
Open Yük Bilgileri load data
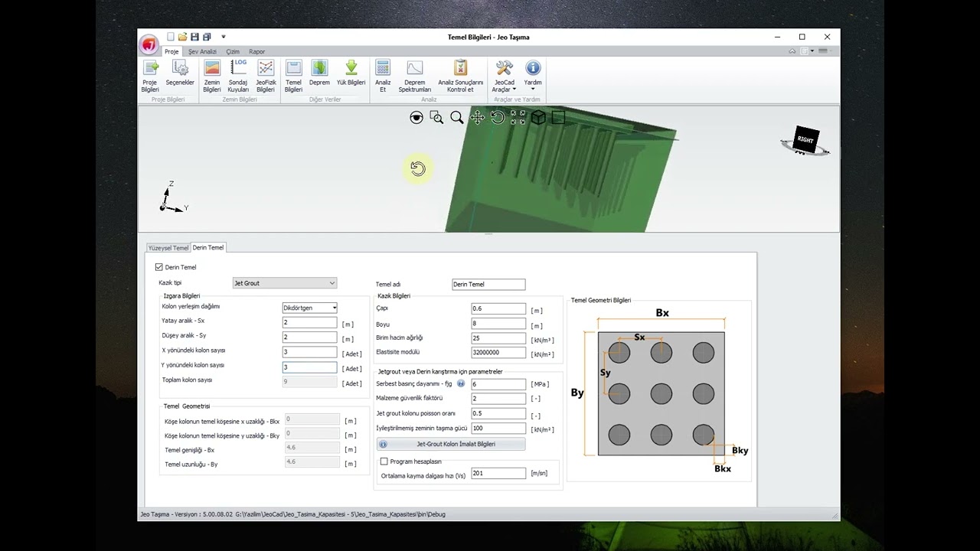351,73
